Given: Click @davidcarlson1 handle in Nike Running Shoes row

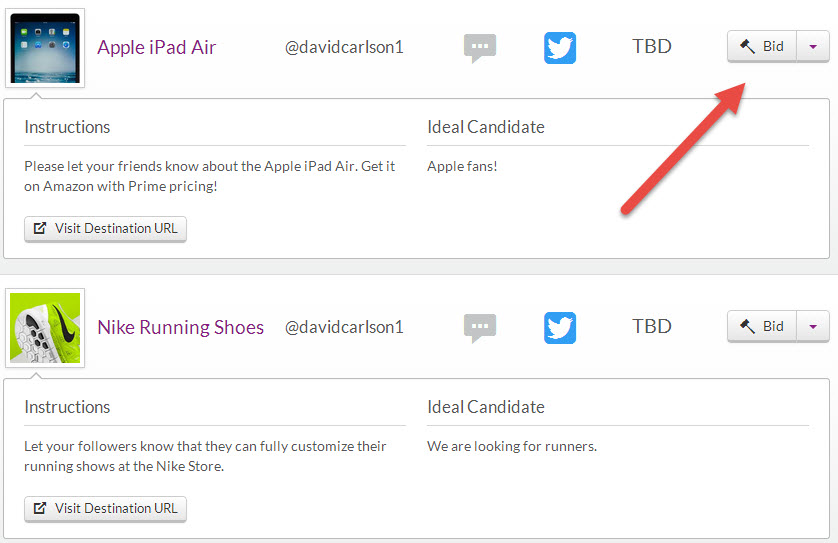Looking at the screenshot, I should click(344, 328).
